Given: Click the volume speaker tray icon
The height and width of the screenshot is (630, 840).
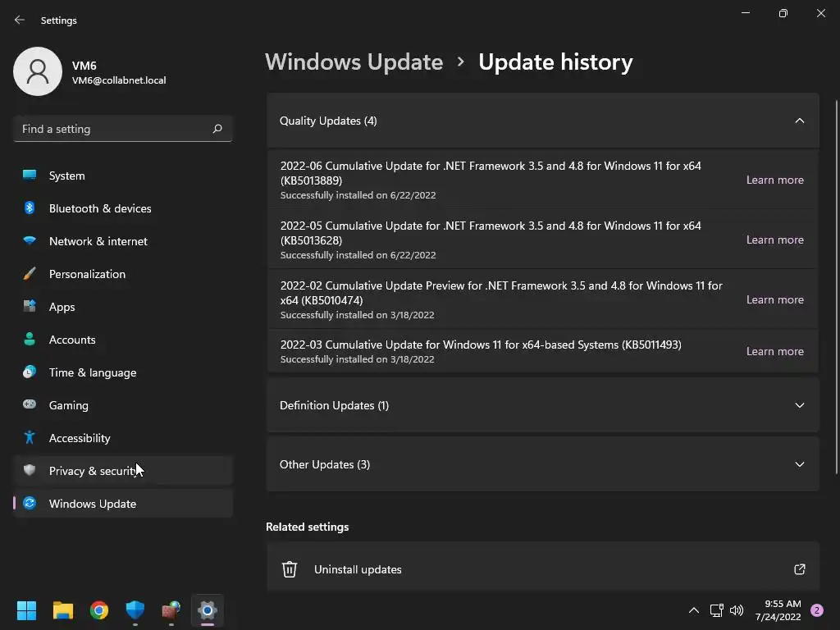Looking at the screenshot, I should coord(737,610).
